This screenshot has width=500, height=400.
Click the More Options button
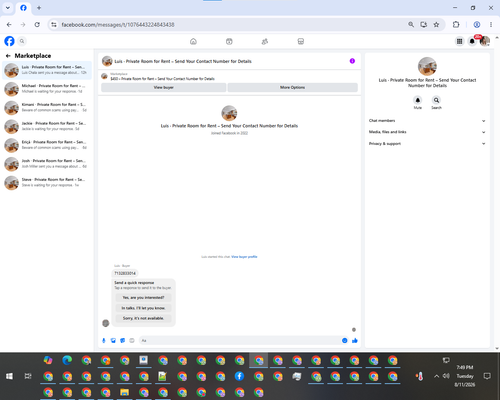(293, 87)
